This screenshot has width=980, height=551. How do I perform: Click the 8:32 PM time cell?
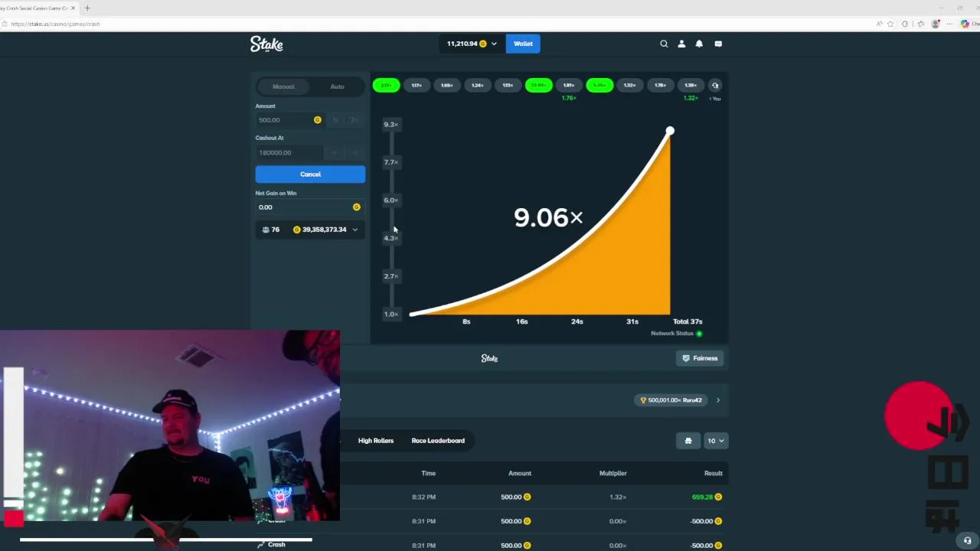coord(423,497)
